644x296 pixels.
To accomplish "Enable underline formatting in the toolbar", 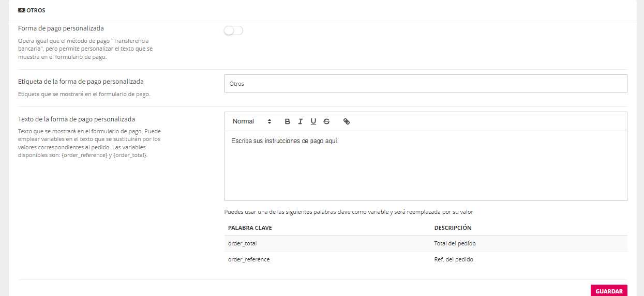I will [313, 121].
